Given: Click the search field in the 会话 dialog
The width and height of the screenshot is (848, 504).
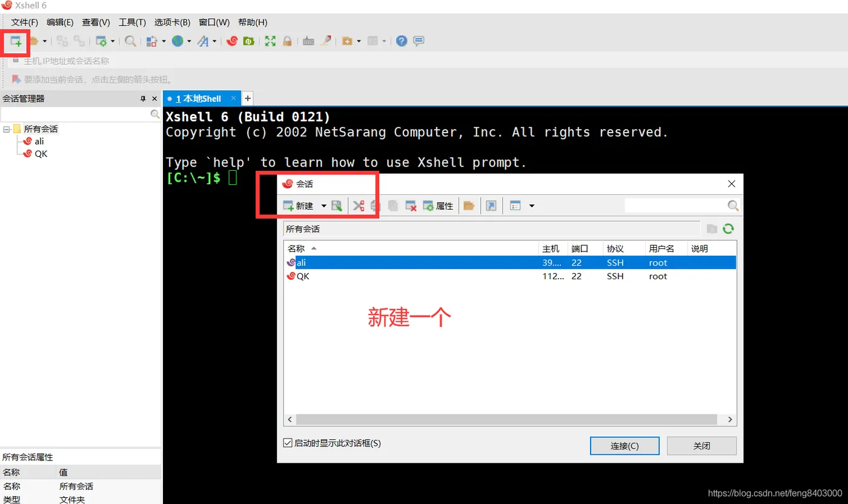Looking at the screenshot, I should (675, 206).
